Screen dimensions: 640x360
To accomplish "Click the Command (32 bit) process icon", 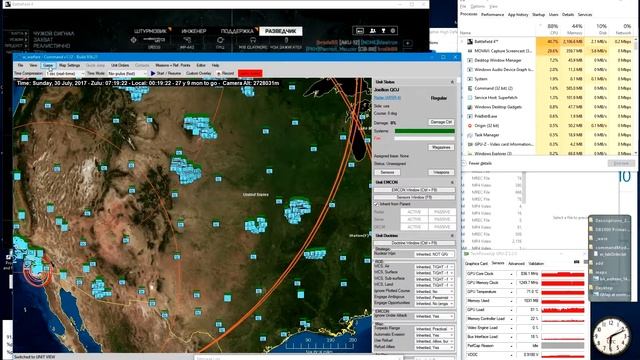I will 470,88.
